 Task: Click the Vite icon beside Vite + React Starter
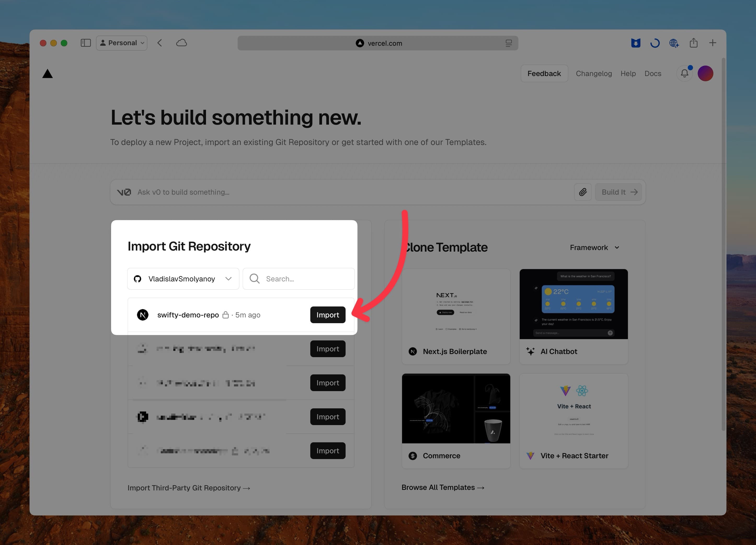[x=530, y=456]
